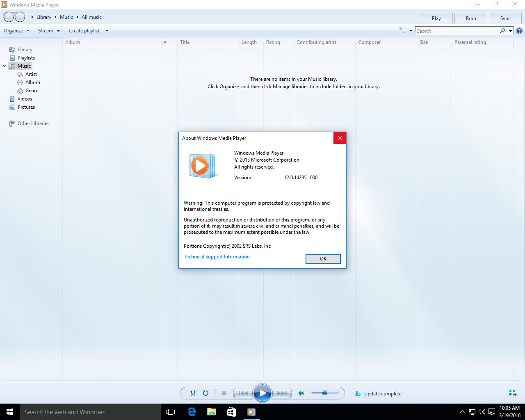Image resolution: width=525 pixels, height=420 pixels.
Task: Click All music in the breadcrumb
Action: (x=91, y=17)
